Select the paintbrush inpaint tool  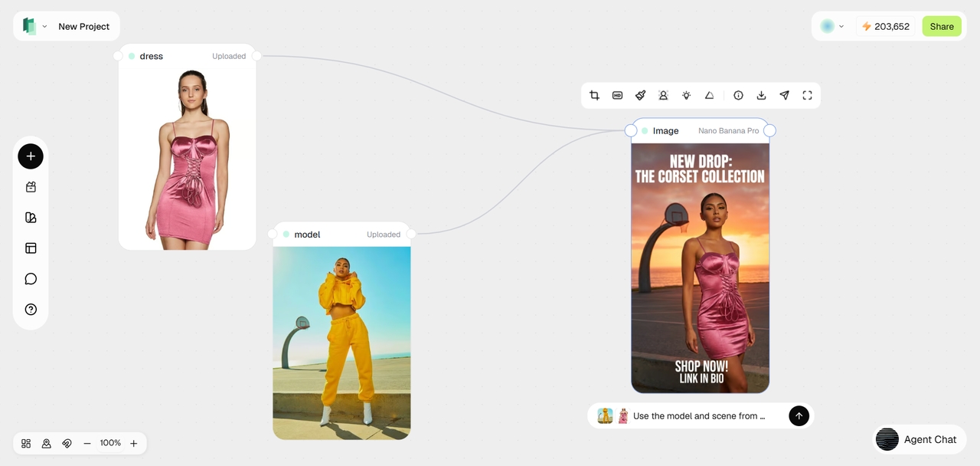point(641,96)
